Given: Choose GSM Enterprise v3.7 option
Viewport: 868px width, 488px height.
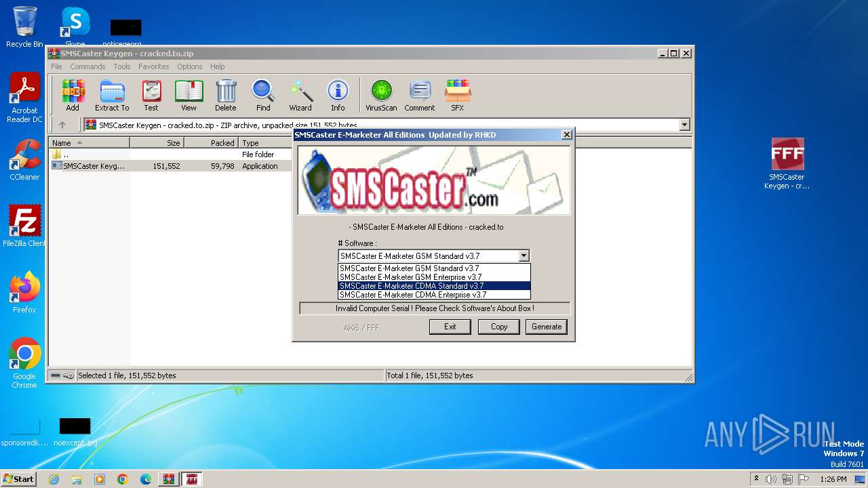Looking at the screenshot, I should 434,277.
